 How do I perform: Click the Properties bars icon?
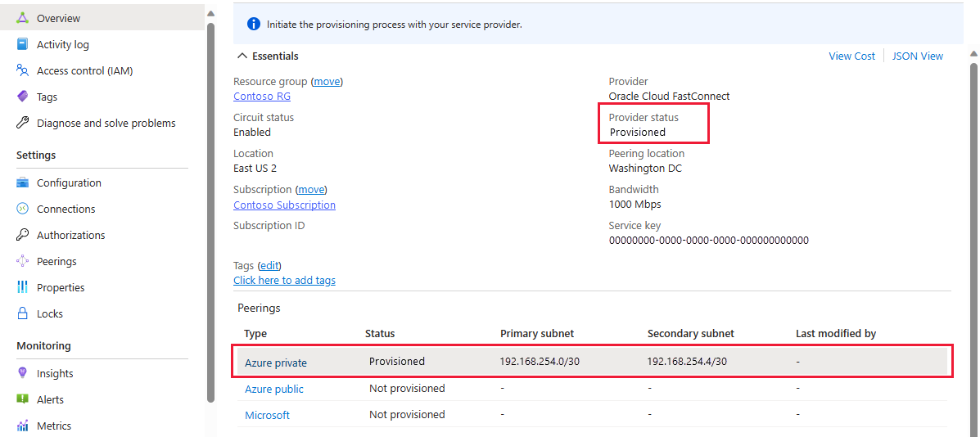click(x=22, y=287)
